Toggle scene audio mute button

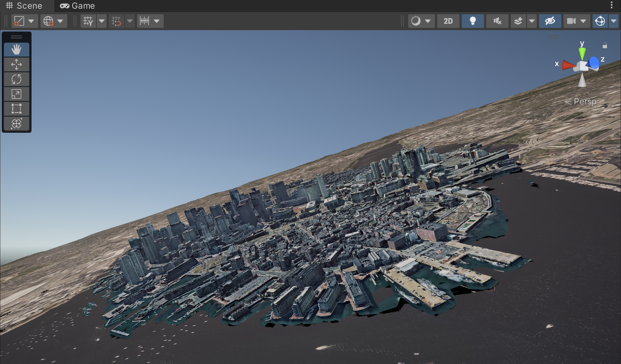pyautogui.click(x=497, y=21)
